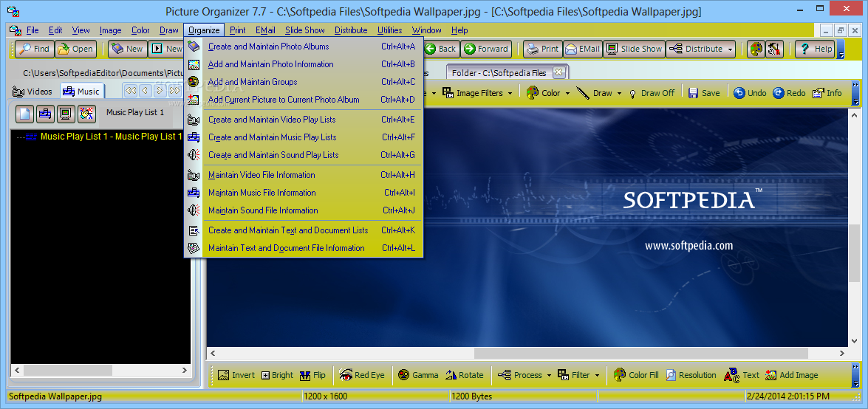
Task: Rotate the image
Action: tap(464, 375)
